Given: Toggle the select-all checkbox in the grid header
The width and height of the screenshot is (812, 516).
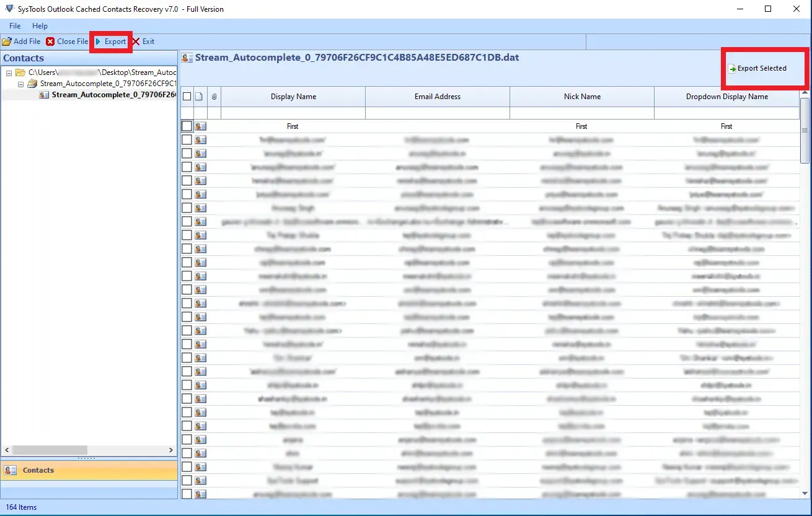Looking at the screenshot, I should point(187,96).
